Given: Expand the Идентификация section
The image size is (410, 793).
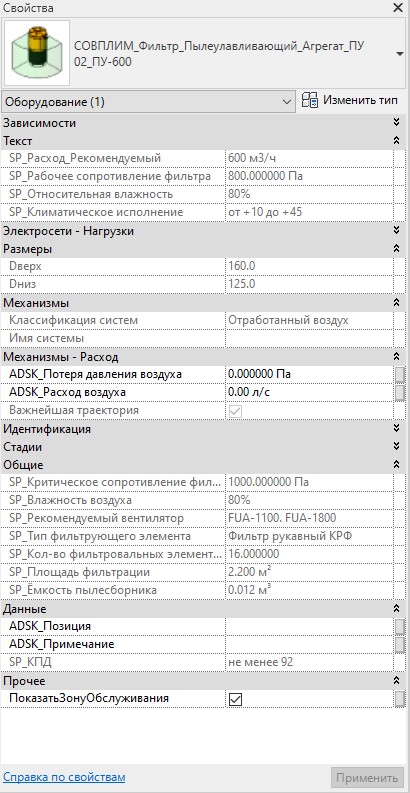Looking at the screenshot, I should click(x=397, y=429).
